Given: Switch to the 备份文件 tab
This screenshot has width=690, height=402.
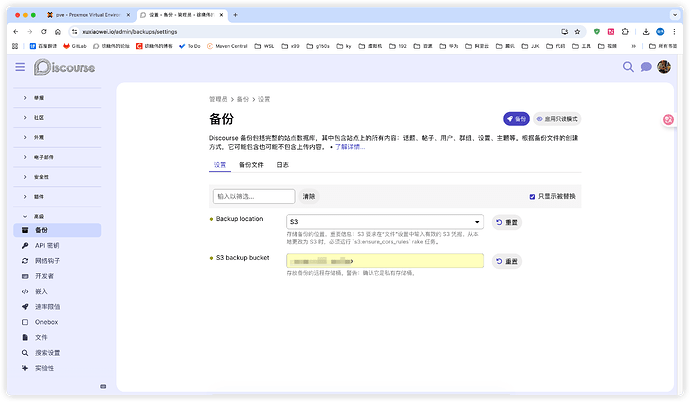Looking at the screenshot, I should click(251, 164).
